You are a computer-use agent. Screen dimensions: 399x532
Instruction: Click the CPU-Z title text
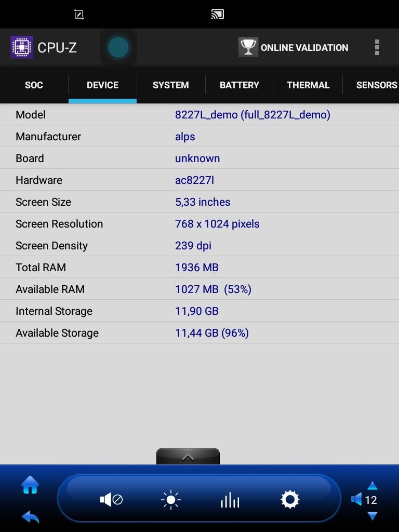tap(57, 47)
